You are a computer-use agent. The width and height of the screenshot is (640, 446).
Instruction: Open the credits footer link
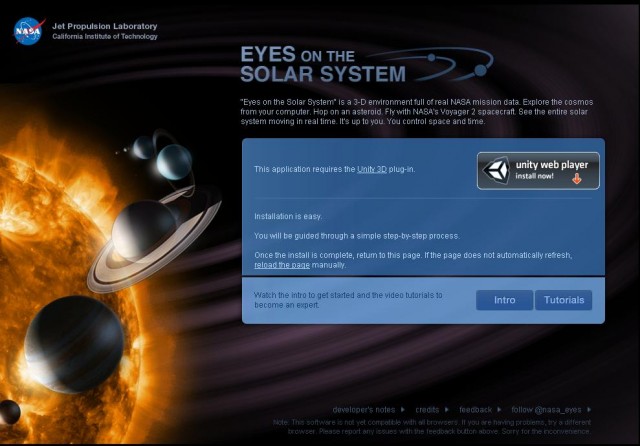click(427, 409)
